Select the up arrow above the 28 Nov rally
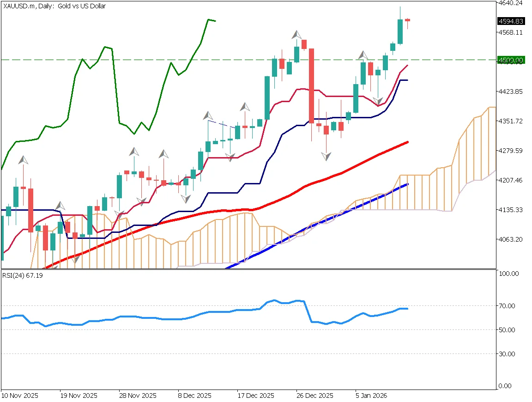Screen dimensions: 532x402 133,152
